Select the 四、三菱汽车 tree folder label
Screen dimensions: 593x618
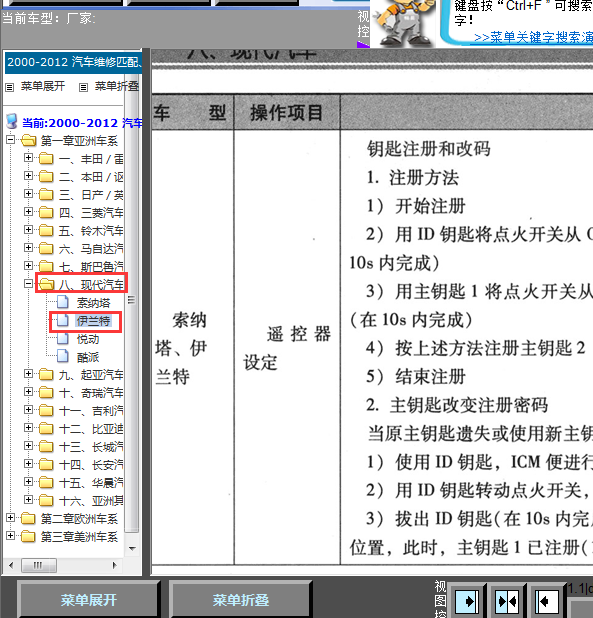pos(91,213)
